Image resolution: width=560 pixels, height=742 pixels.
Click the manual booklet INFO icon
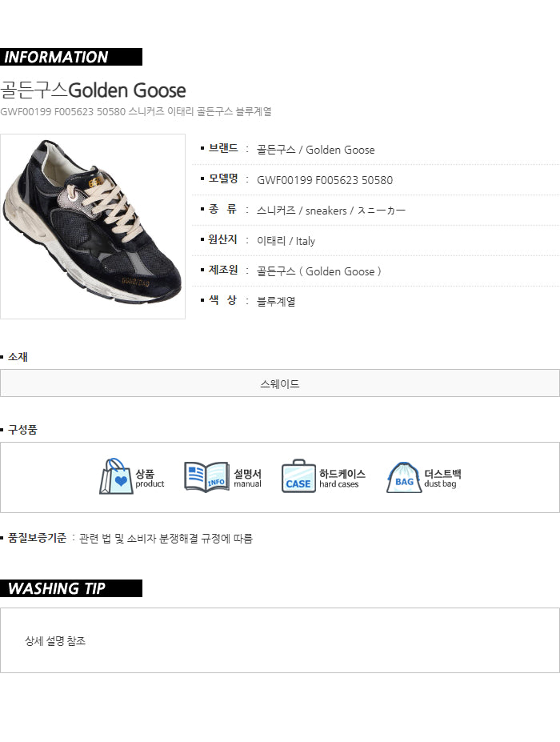pyautogui.click(x=206, y=477)
